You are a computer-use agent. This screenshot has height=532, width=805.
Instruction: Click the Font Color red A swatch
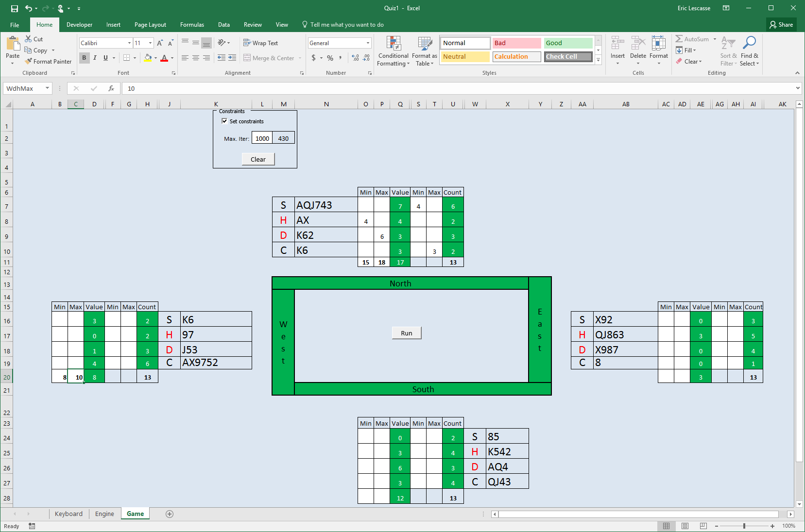coord(164,58)
